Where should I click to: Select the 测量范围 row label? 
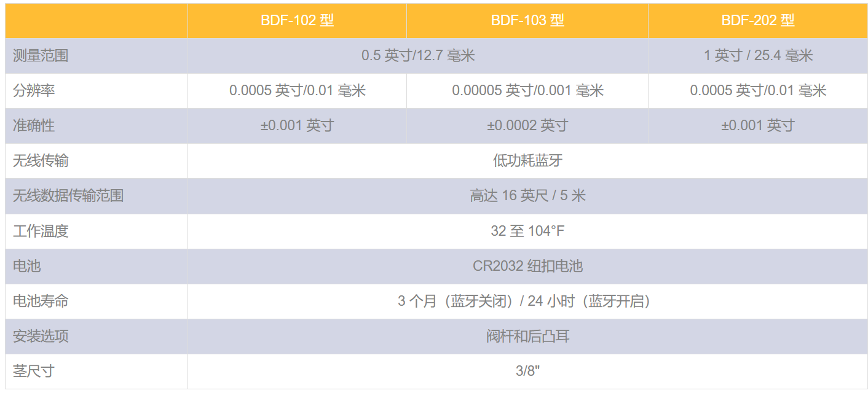point(41,56)
